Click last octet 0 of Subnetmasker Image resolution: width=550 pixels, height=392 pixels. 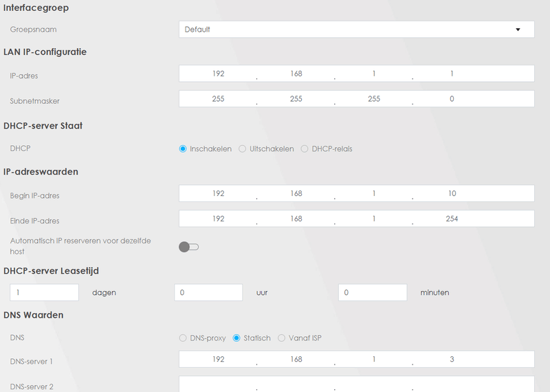pos(452,98)
